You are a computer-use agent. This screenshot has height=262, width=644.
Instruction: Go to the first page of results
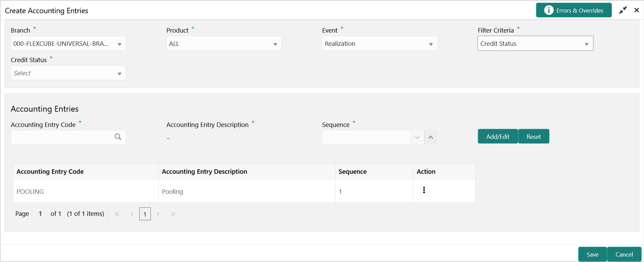pos(117,214)
